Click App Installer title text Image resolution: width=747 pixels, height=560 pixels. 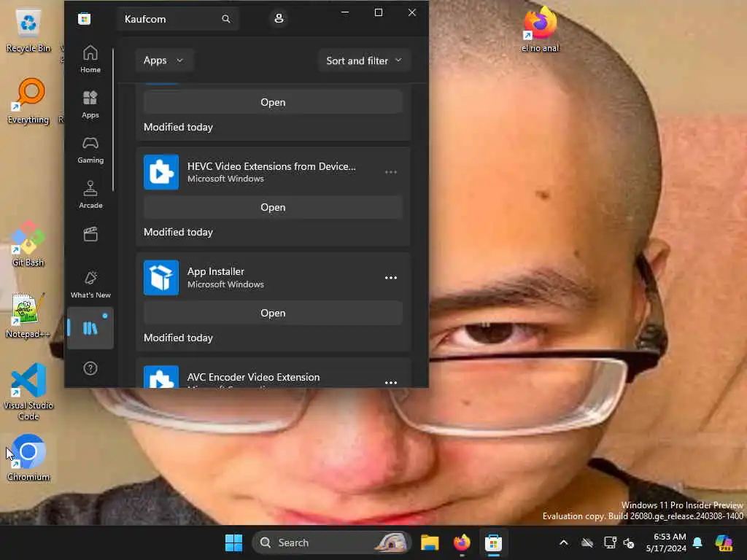(x=215, y=271)
